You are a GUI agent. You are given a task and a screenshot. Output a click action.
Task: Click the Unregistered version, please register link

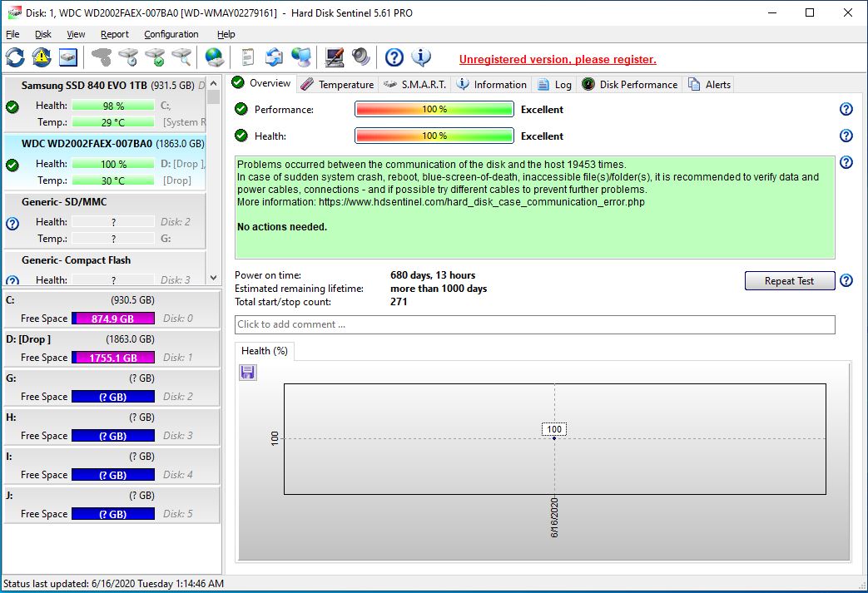click(x=558, y=59)
